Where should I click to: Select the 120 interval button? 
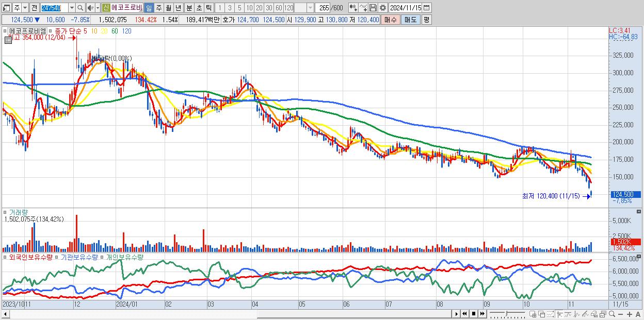[288, 8]
